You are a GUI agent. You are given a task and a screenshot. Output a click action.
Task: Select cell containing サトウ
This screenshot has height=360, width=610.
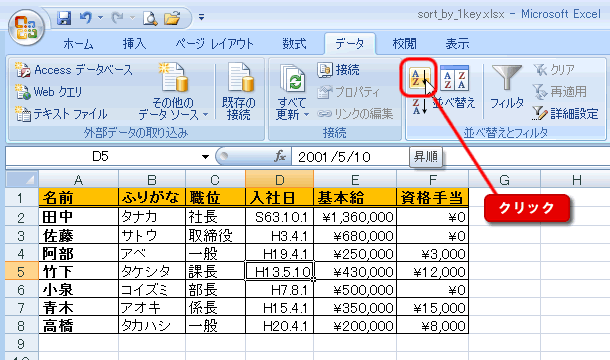point(152,235)
